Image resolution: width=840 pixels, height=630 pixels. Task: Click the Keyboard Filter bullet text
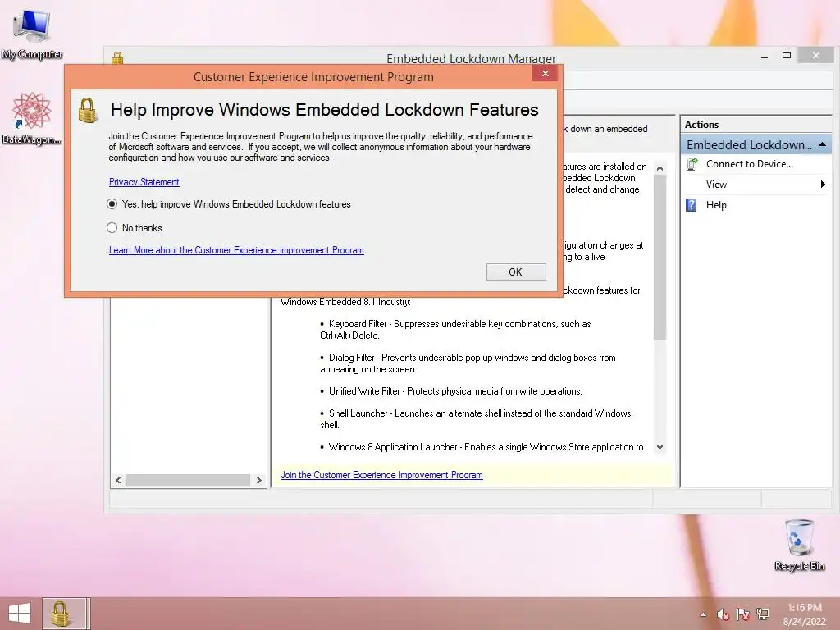click(455, 330)
